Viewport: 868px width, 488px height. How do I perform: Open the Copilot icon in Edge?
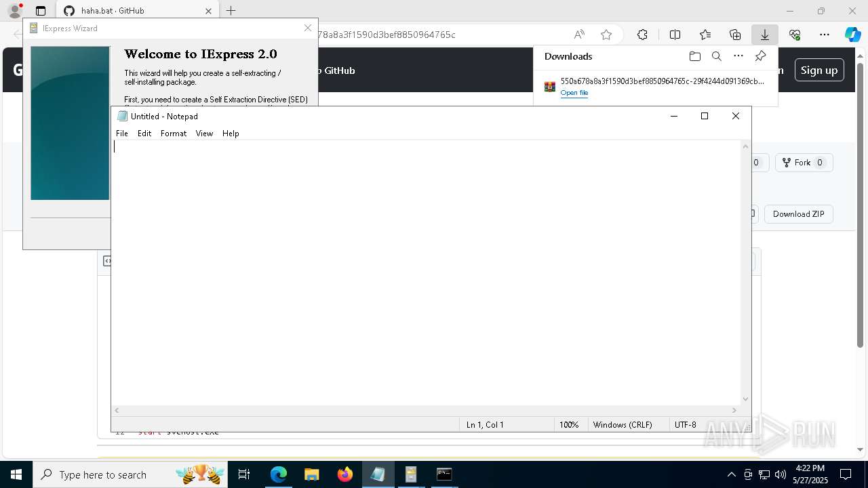tap(853, 35)
